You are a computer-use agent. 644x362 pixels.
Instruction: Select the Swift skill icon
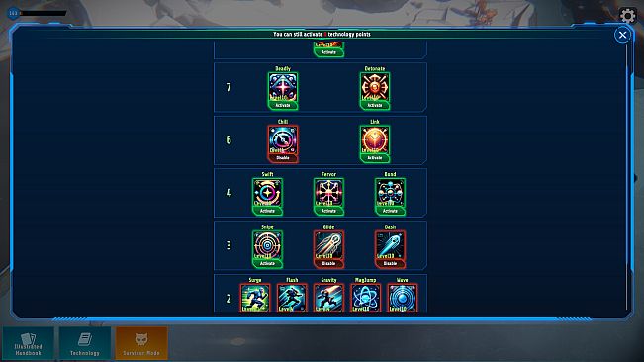[x=267, y=192]
